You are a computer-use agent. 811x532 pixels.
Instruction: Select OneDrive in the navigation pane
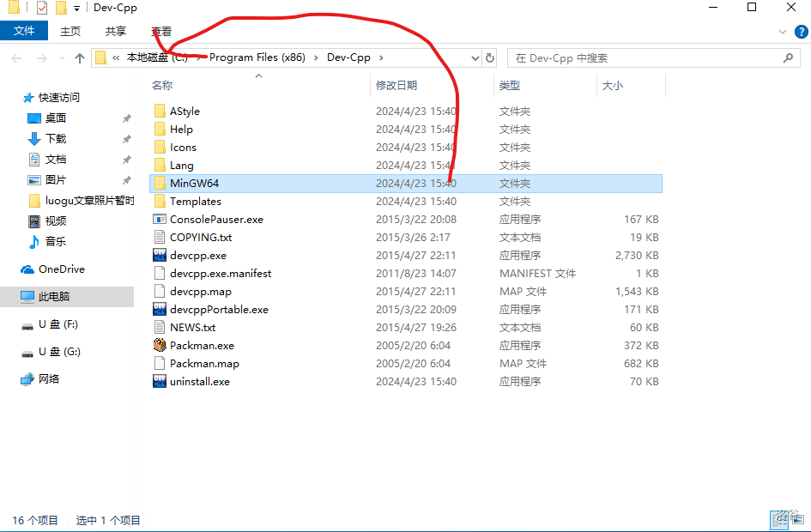tap(61, 269)
